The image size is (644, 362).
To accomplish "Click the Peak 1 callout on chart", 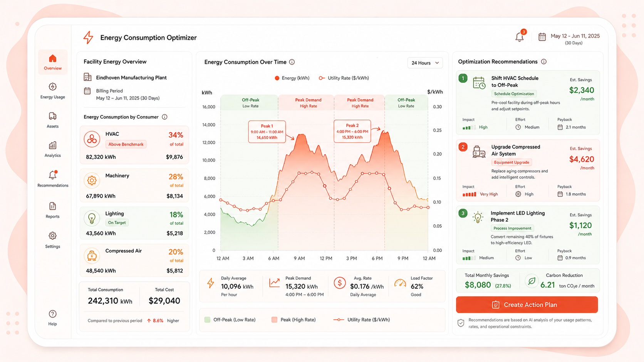I will [x=267, y=132].
